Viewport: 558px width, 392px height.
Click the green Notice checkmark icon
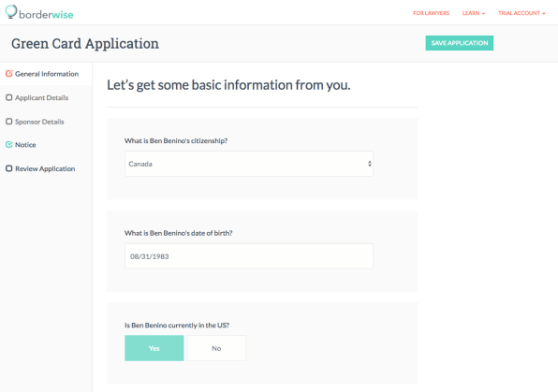coord(9,144)
